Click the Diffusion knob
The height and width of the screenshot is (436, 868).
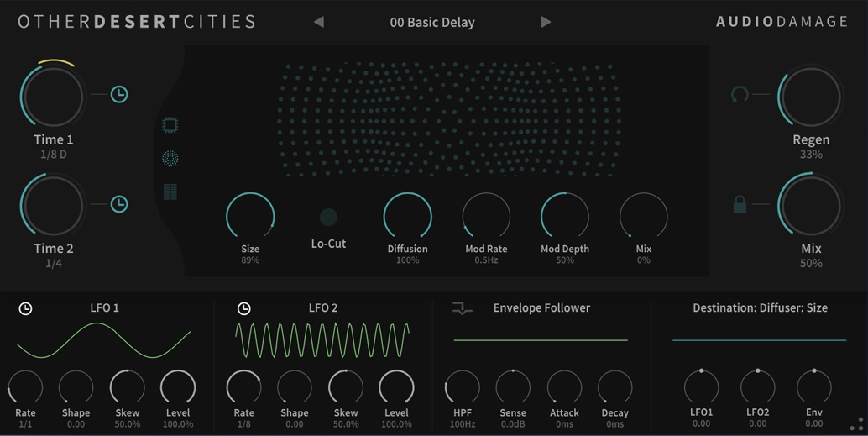[x=407, y=217]
